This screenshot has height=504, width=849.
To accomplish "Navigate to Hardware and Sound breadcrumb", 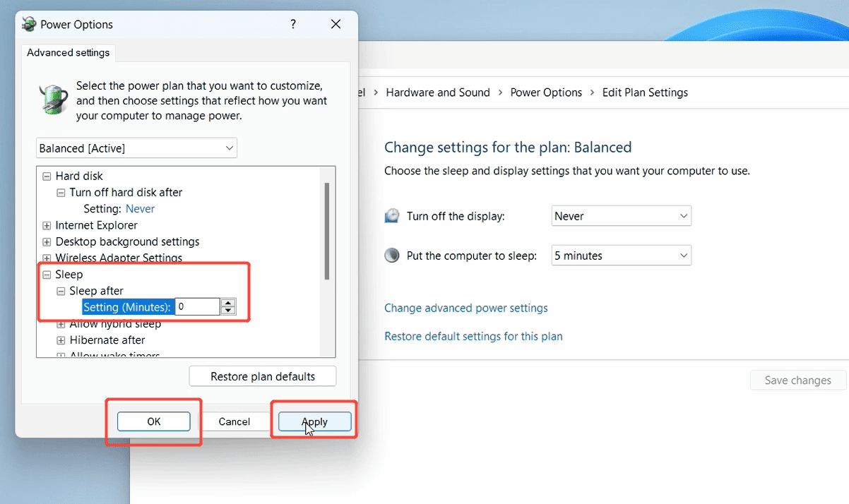I will (x=438, y=92).
